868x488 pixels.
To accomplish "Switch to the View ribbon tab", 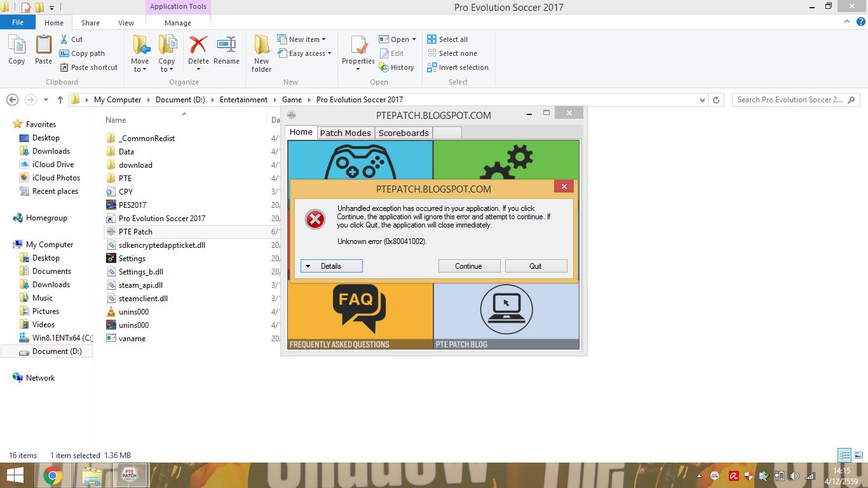I will tap(126, 23).
